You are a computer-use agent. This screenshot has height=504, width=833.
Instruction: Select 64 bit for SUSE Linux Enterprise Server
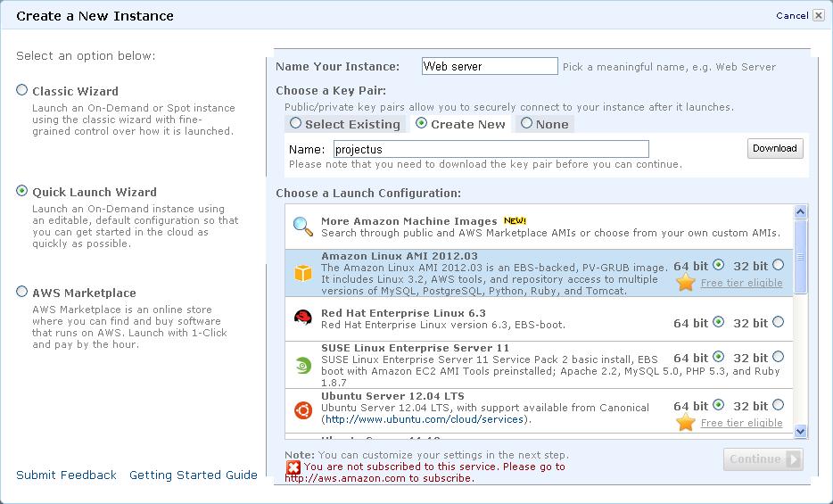(718, 356)
